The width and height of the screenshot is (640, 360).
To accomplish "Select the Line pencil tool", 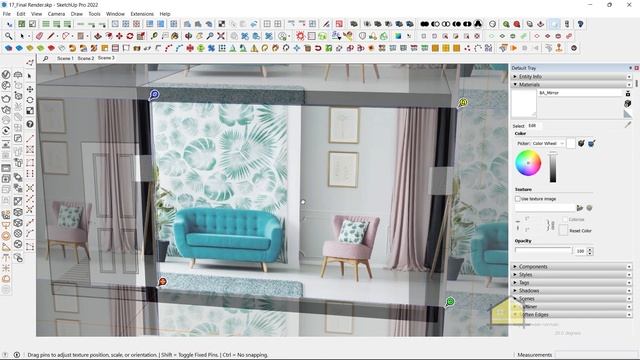I will pos(51,36).
